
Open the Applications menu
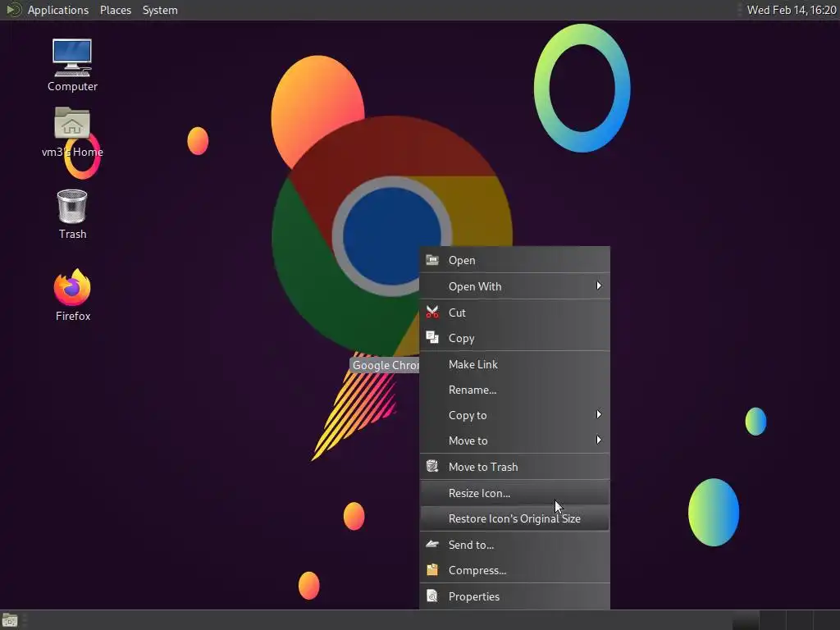58,10
